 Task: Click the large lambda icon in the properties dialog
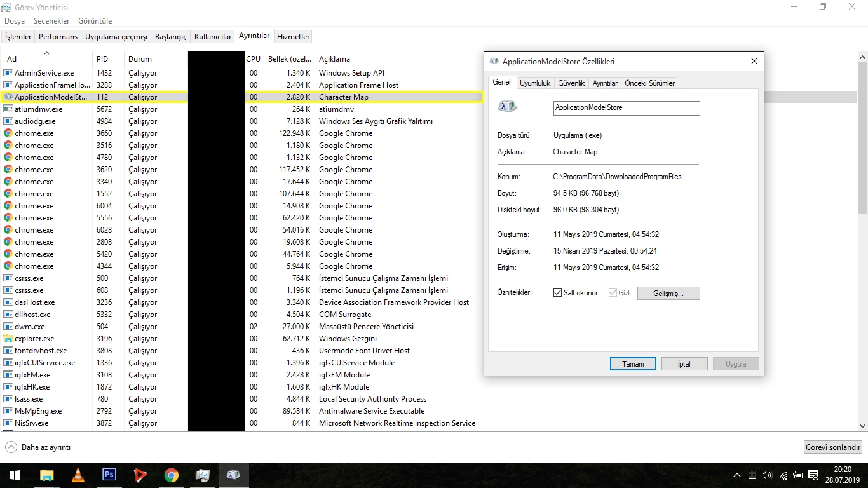tap(508, 107)
